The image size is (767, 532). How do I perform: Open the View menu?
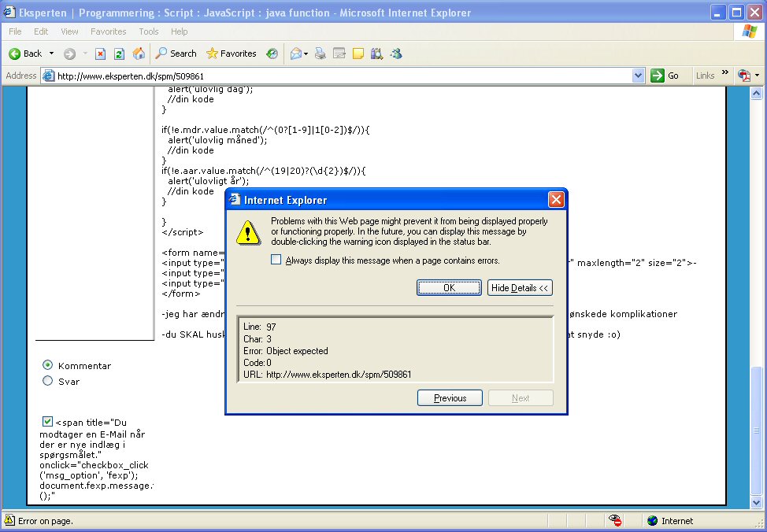click(69, 31)
